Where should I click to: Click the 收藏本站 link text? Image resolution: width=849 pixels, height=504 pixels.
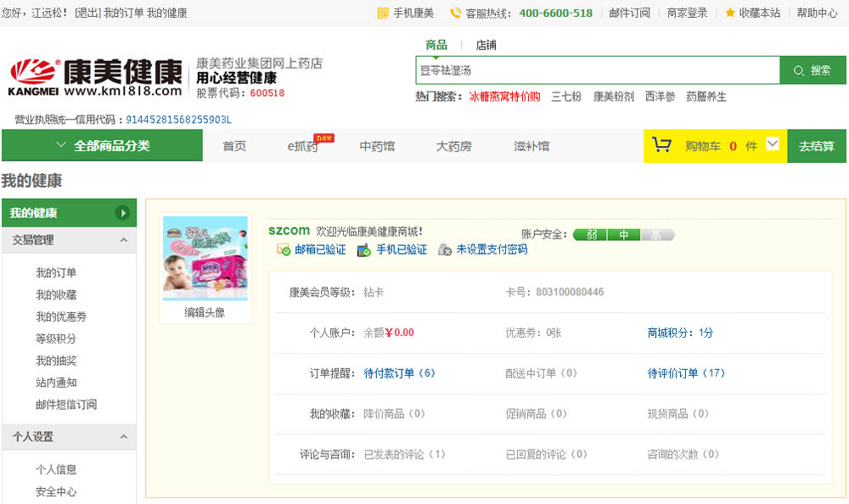point(760,13)
